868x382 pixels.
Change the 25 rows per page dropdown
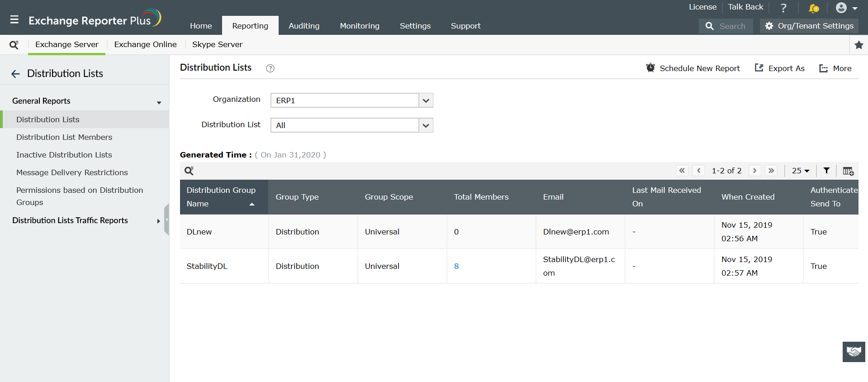[800, 171]
